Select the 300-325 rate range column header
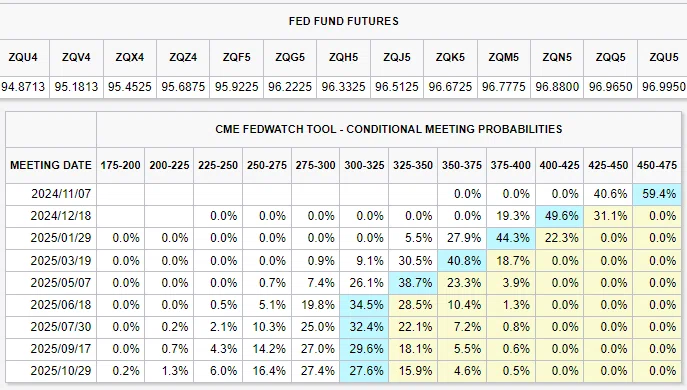687x390 pixels. pyautogui.click(x=364, y=165)
